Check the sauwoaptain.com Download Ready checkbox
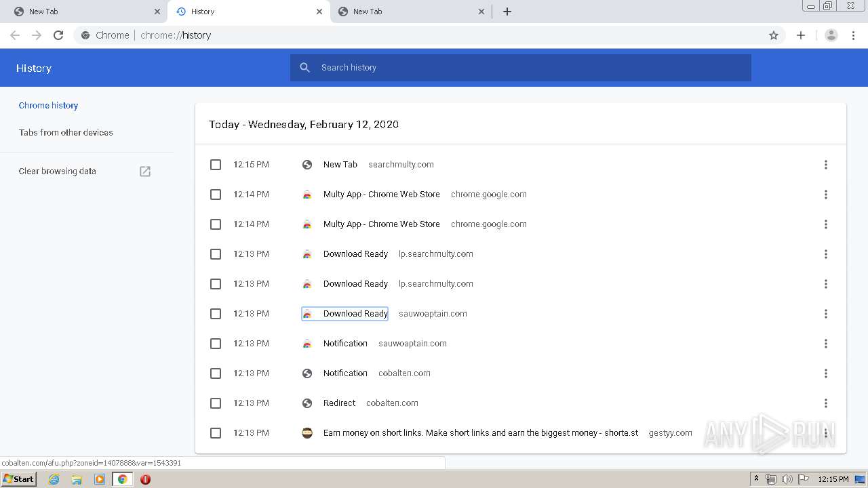The width and height of the screenshot is (868, 488). [216, 314]
